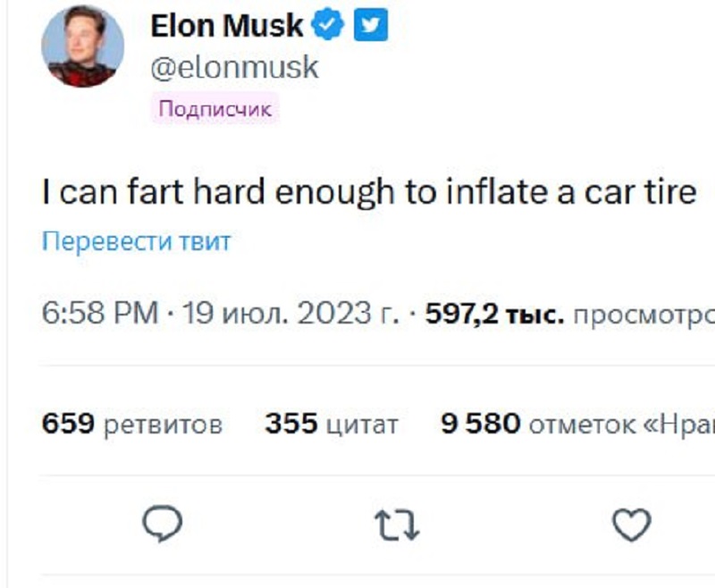Viewport: 715px width, 588px height.
Task: Click the просмотров views label
Action: pos(642,314)
